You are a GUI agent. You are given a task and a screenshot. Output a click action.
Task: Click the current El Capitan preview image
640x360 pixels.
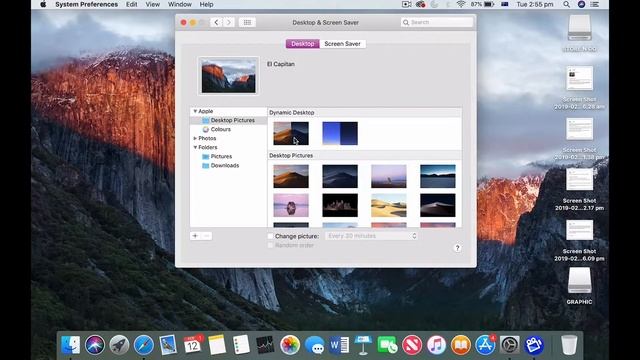click(229, 76)
